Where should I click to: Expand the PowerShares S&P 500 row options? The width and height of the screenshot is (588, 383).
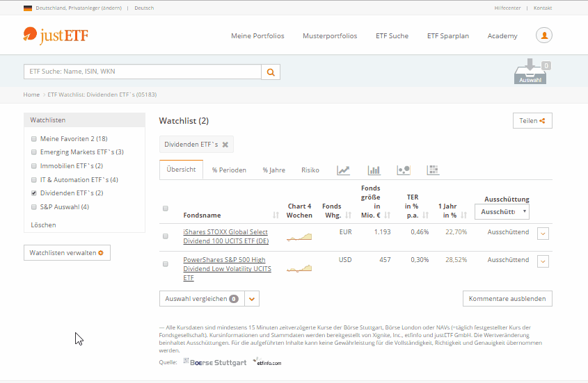(543, 261)
